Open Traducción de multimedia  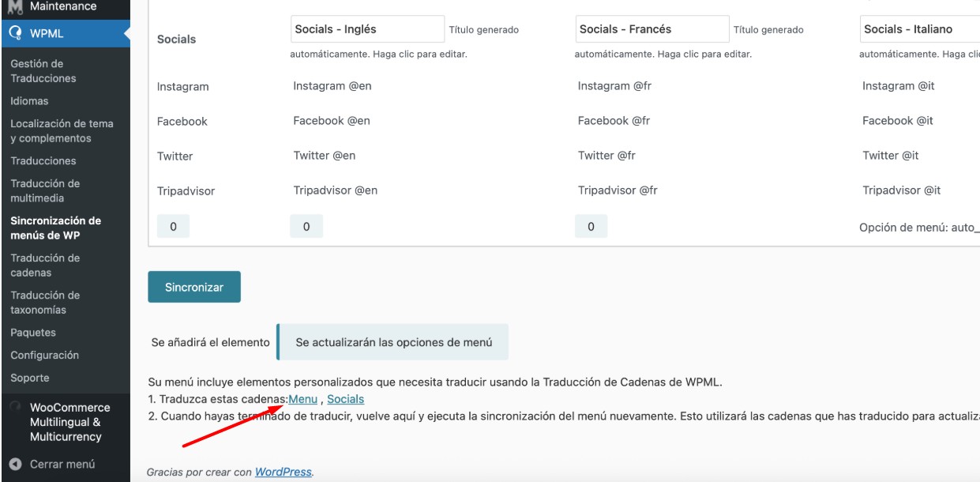coord(45,191)
